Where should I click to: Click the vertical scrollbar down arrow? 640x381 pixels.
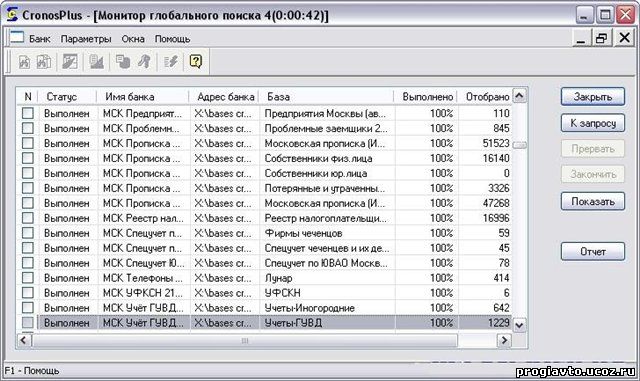[519, 325]
